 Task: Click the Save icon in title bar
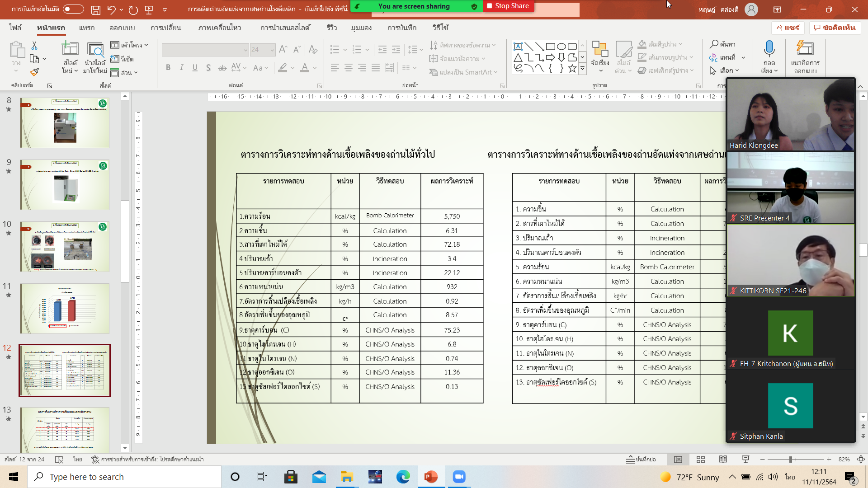[96, 9]
